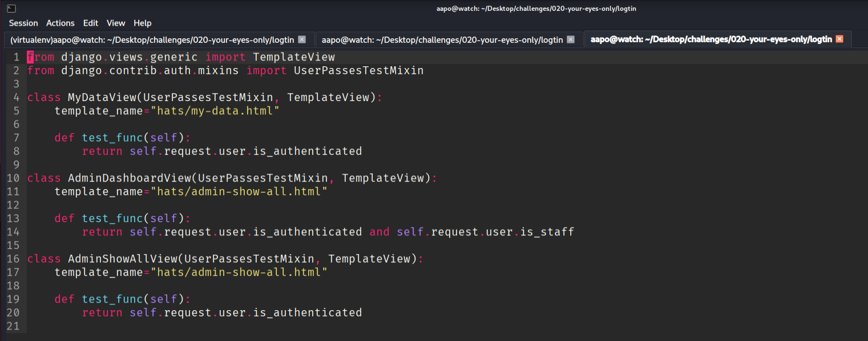
Task: Switch to the middle aapo@watch terminal tab
Action: (x=442, y=39)
